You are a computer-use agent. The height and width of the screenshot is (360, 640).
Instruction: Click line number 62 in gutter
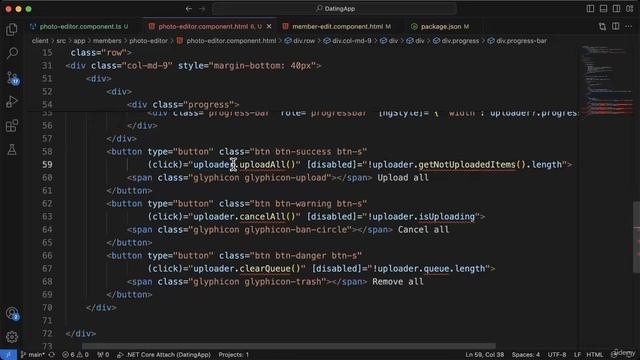(x=47, y=204)
